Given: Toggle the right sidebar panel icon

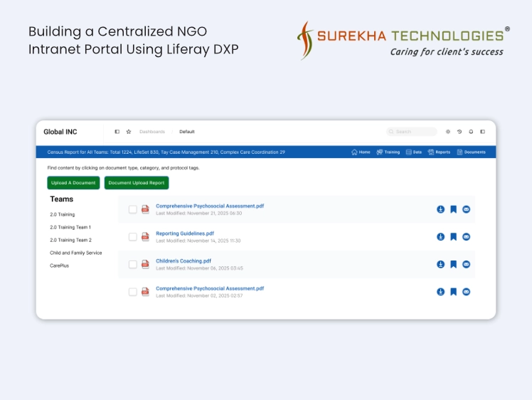Looking at the screenshot, I should [482, 132].
